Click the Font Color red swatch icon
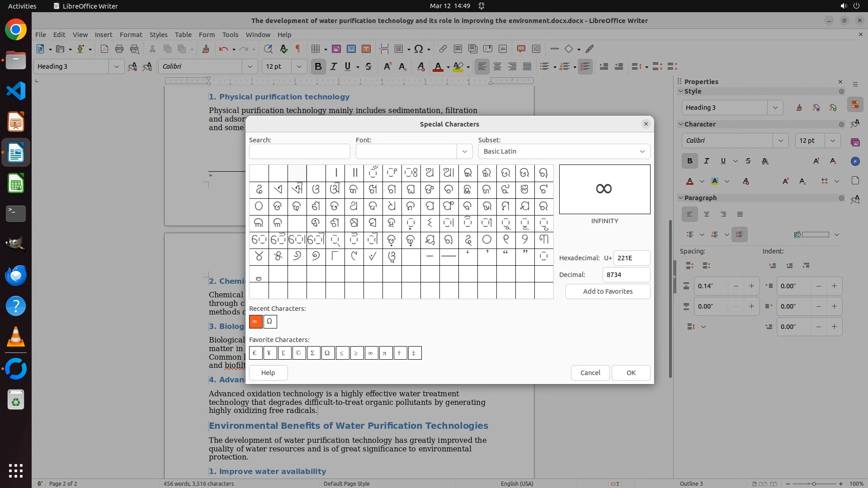Image resolution: width=868 pixels, height=488 pixels. coord(437,66)
